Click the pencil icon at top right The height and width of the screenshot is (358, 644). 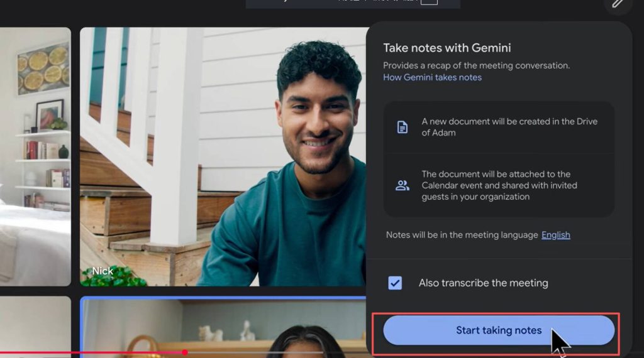pyautogui.click(x=618, y=4)
